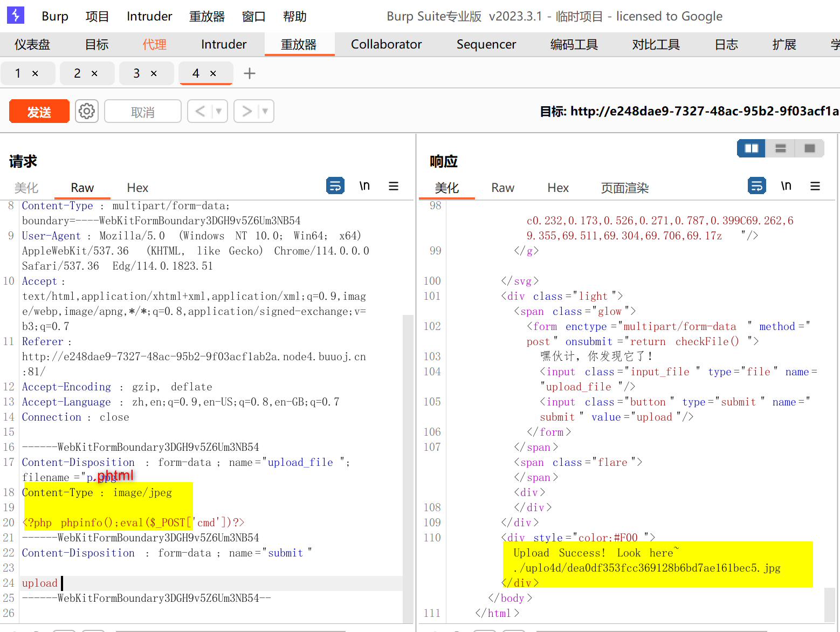This screenshot has width=840, height=632.
Task: Open response panel hamburger options menu
Action: point(815,186)
